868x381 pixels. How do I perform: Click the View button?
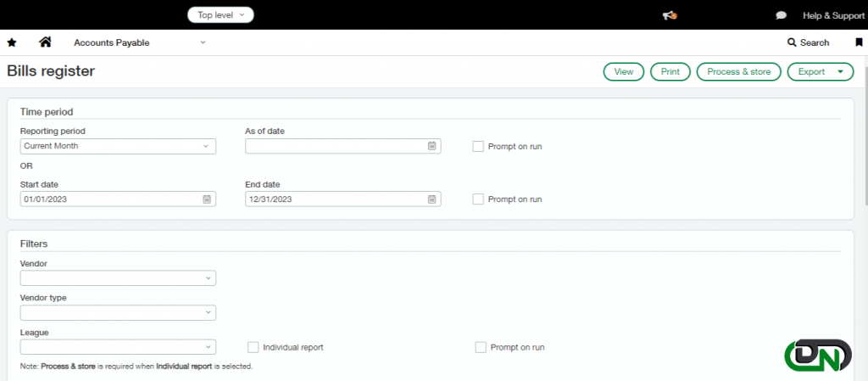click(624, 72)
